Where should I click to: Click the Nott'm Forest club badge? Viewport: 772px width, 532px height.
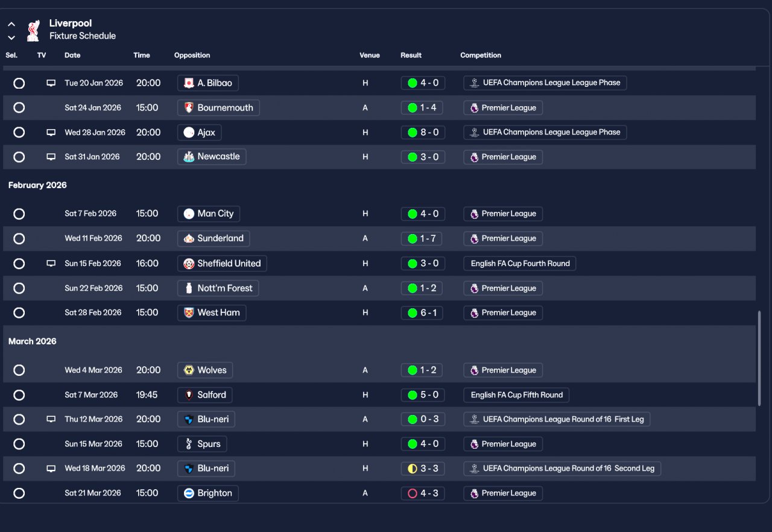click(x=189, y=288)
